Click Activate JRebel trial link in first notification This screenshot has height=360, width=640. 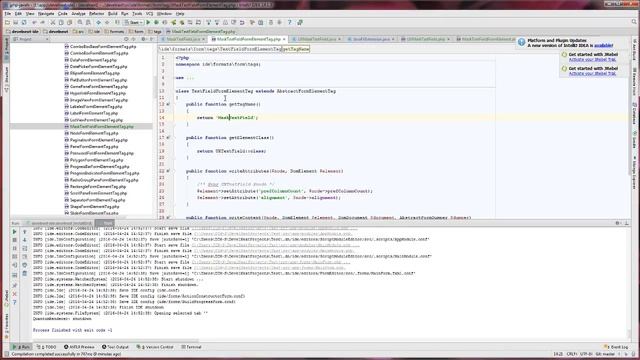click(x=592, y=60)
